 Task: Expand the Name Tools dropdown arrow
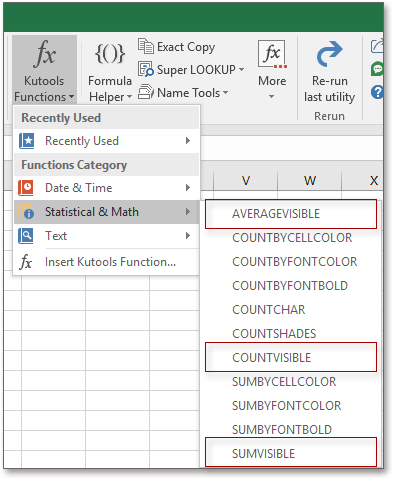[x=225, y=92]
